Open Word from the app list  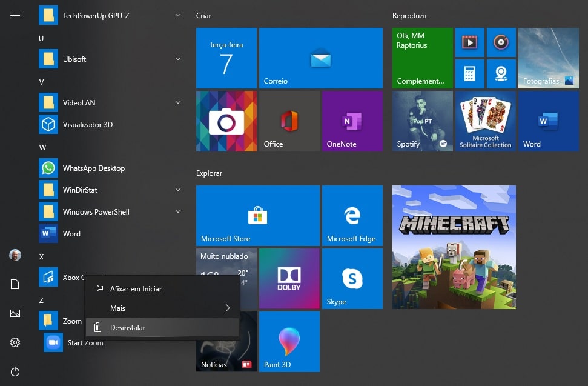pos(111,233)
